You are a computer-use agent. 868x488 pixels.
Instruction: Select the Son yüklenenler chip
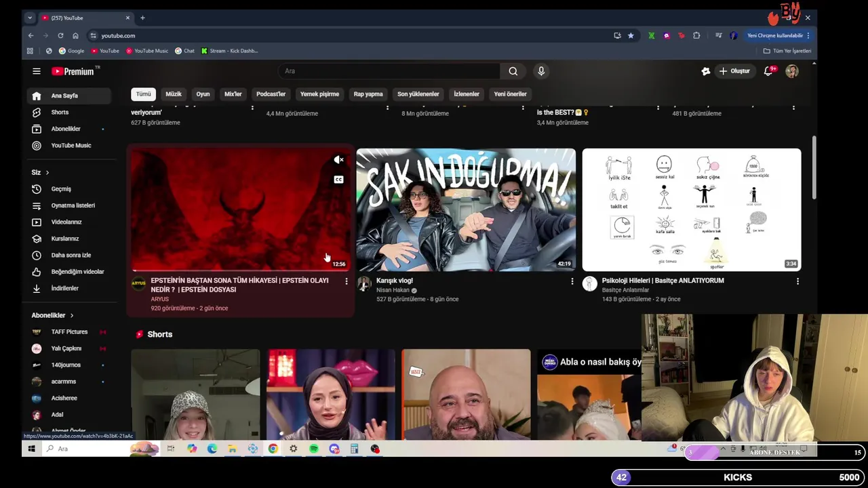point(418,94)
